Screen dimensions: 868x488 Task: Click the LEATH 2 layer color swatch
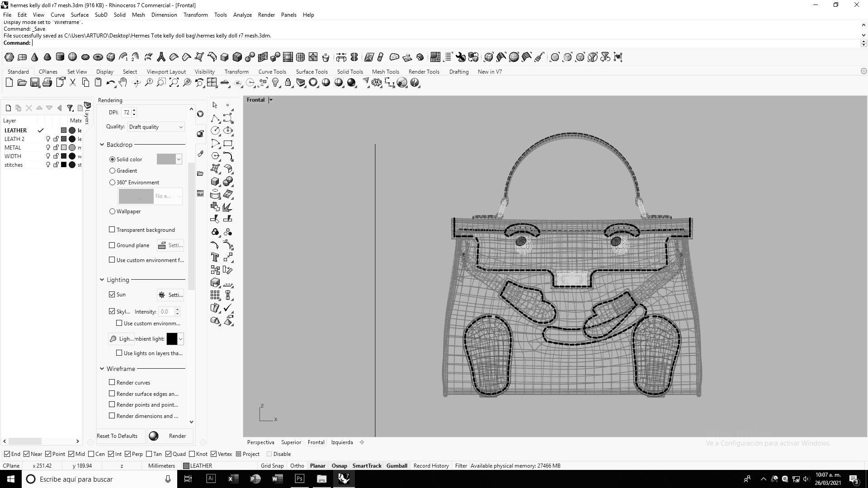[64, 139]
